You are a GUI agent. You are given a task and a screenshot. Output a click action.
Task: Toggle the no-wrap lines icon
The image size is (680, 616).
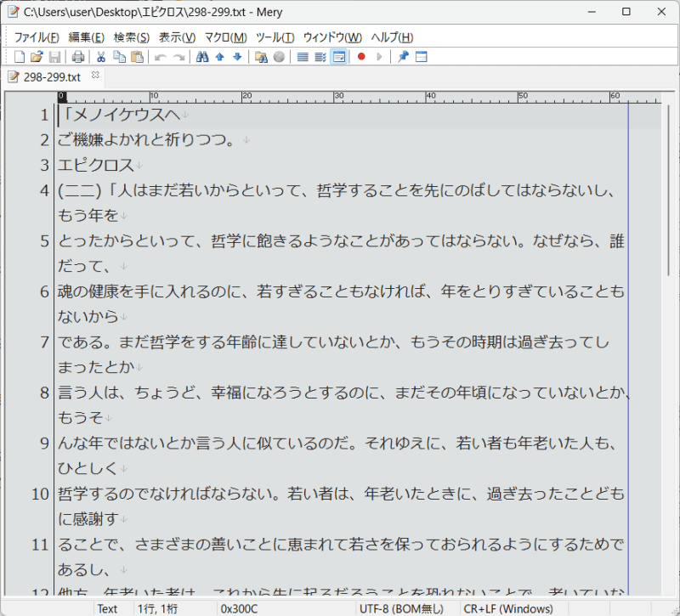coord(303,57)
